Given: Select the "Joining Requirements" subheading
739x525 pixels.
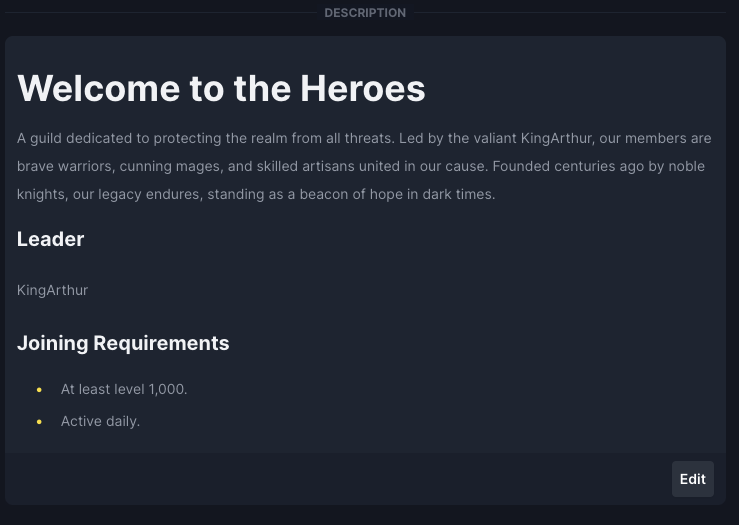Looking at the screenshot, I should click(123, 343).
